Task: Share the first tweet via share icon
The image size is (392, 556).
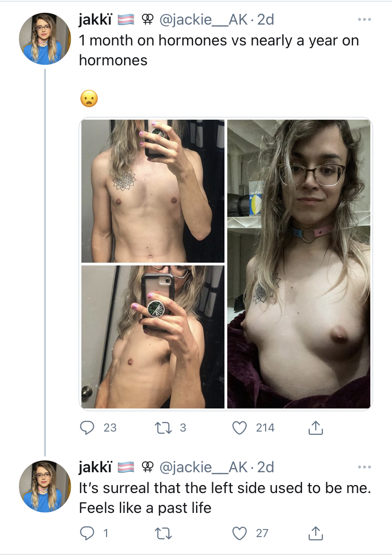Action: tap(315, 427)
